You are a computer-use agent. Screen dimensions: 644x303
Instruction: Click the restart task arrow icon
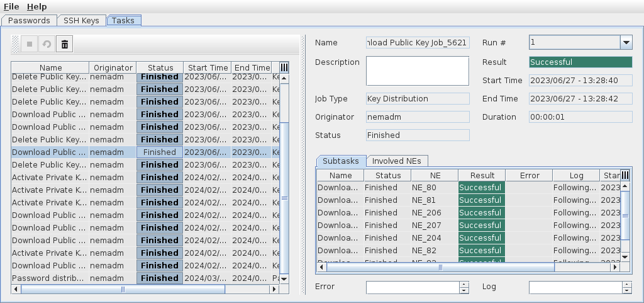click(x=46, y=44)
